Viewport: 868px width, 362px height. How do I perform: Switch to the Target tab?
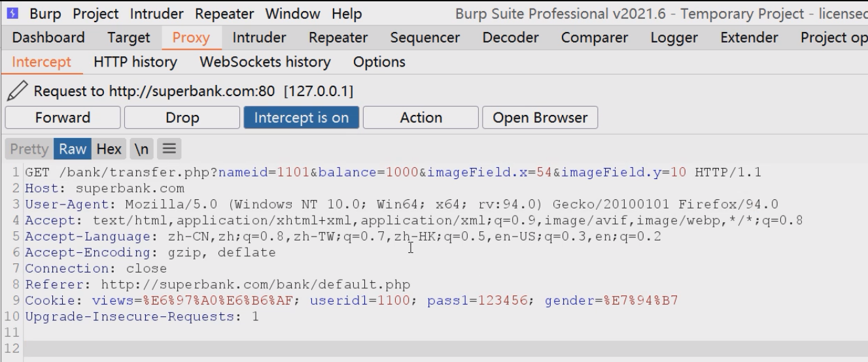pos(129,38)
